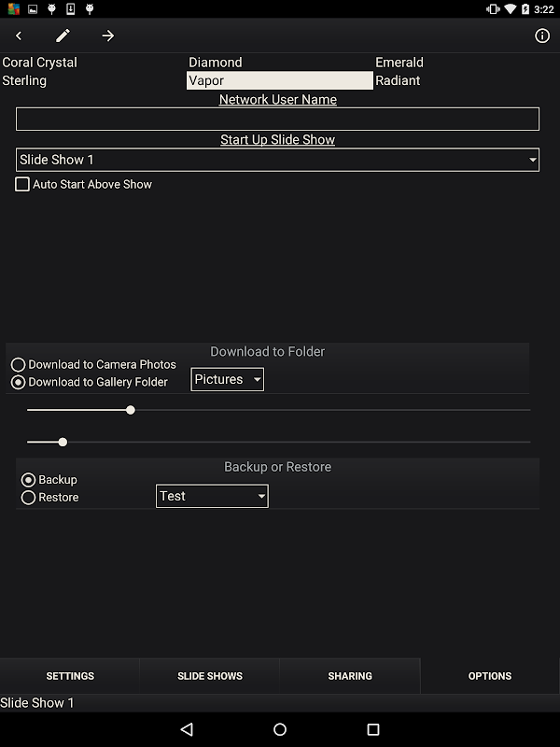The image size is (560, 747).
Task: Choose the Emerald theme
Action: click(399, 63)
